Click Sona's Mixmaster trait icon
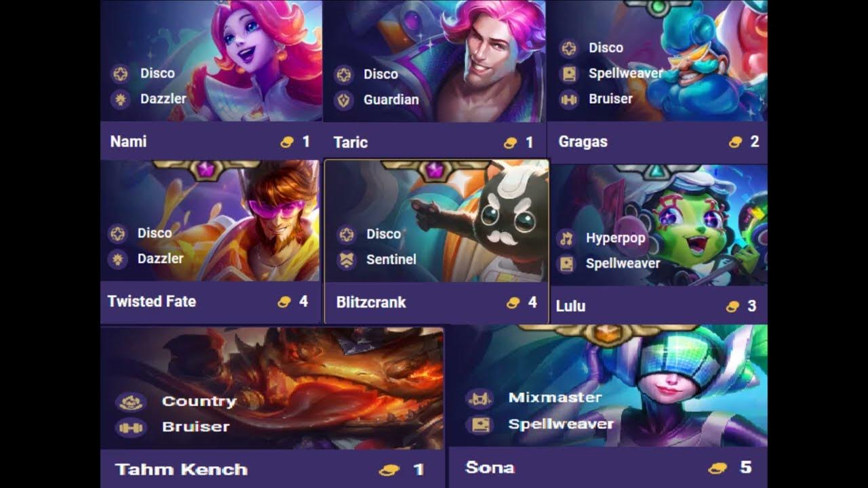 479,398
